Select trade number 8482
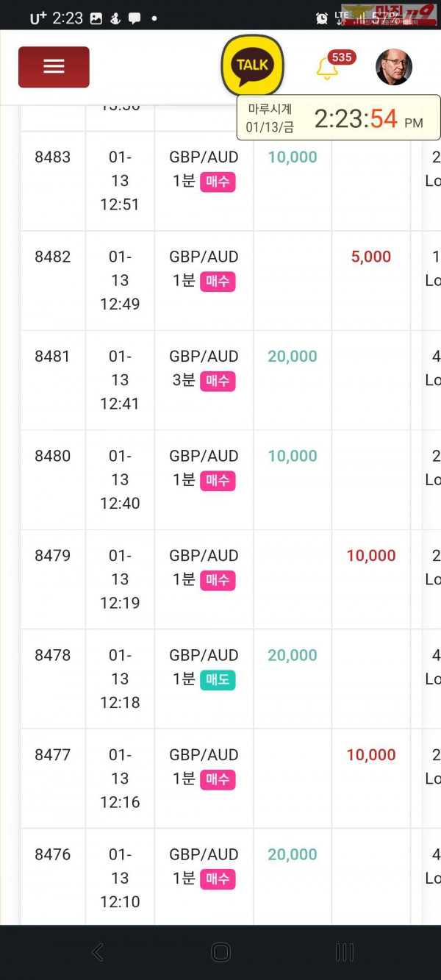This screenshot has width=441, height=980. pos(53,257)
